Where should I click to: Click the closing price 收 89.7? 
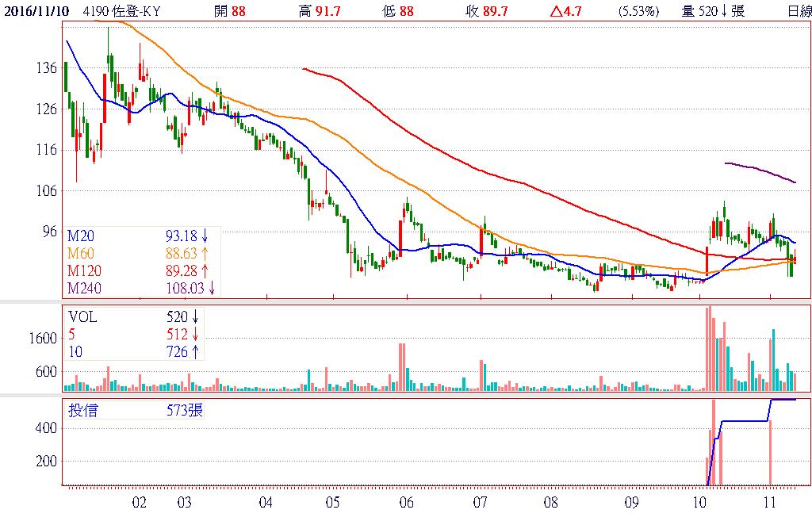(485, 10)
